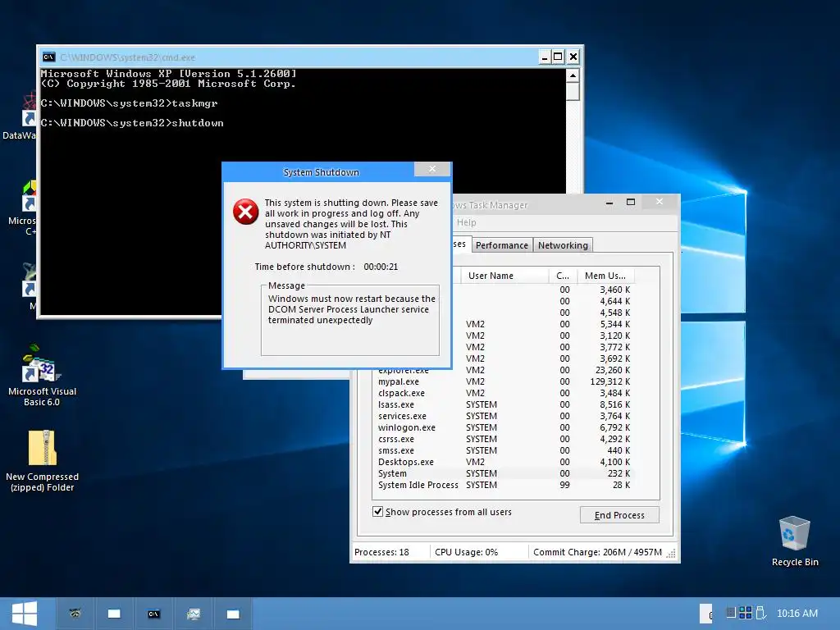Screen dimensions: 840x630
Task: Click the Time before shutdown countdown
Action: [x=381, y=267]
